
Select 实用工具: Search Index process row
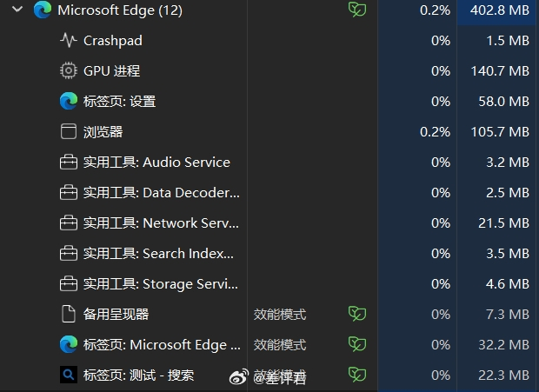[x=269, y=253]
